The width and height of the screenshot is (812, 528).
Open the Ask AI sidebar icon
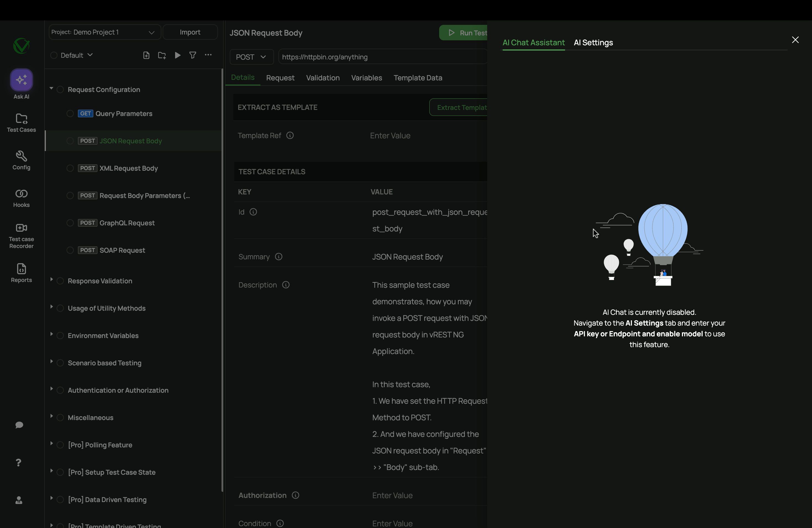(21, 80)
